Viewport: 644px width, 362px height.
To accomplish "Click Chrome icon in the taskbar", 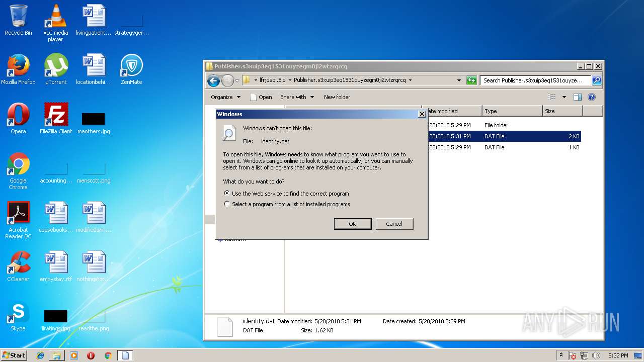I will [x=108, y=355].
